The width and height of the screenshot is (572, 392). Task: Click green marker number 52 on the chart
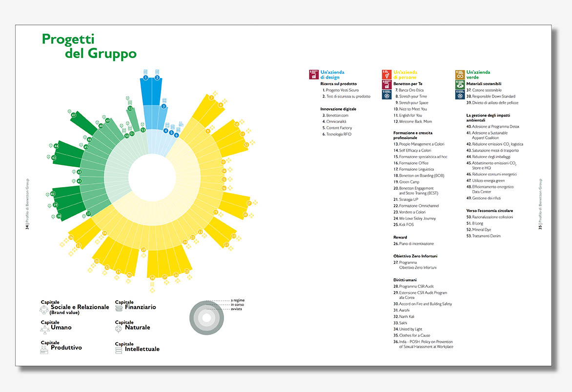[x=130, y=109]
